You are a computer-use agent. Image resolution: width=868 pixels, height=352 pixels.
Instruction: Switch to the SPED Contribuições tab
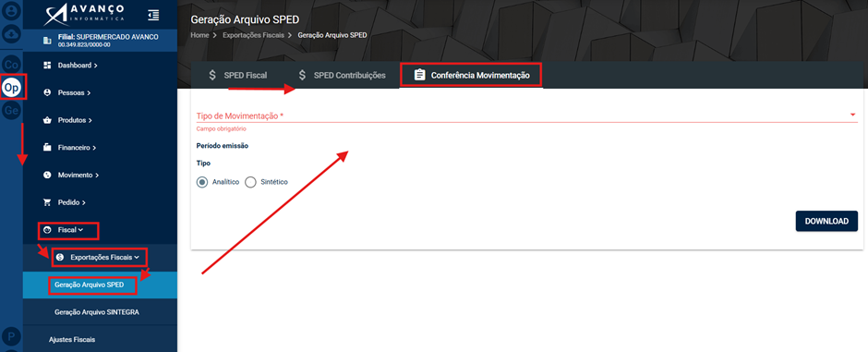coord(341,75)
